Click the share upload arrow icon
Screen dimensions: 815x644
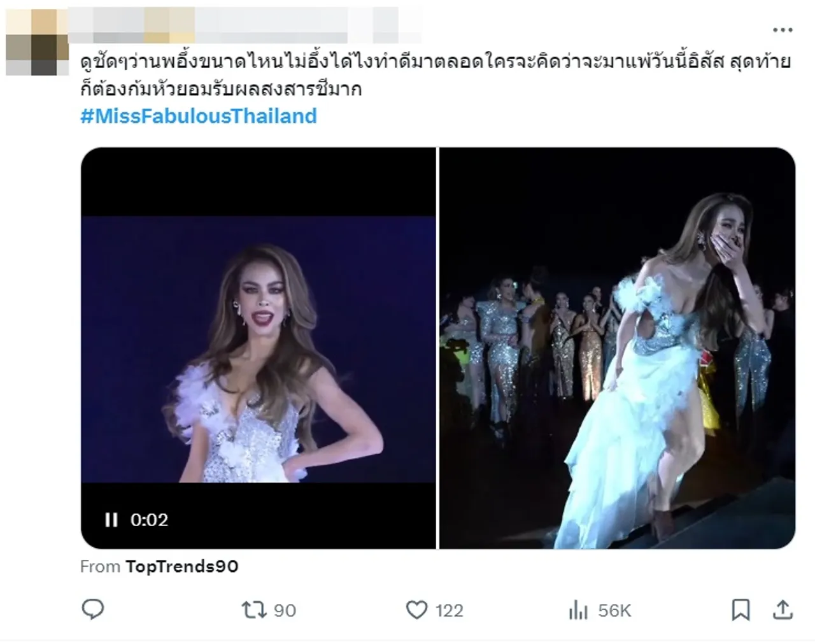coord(783,610)
